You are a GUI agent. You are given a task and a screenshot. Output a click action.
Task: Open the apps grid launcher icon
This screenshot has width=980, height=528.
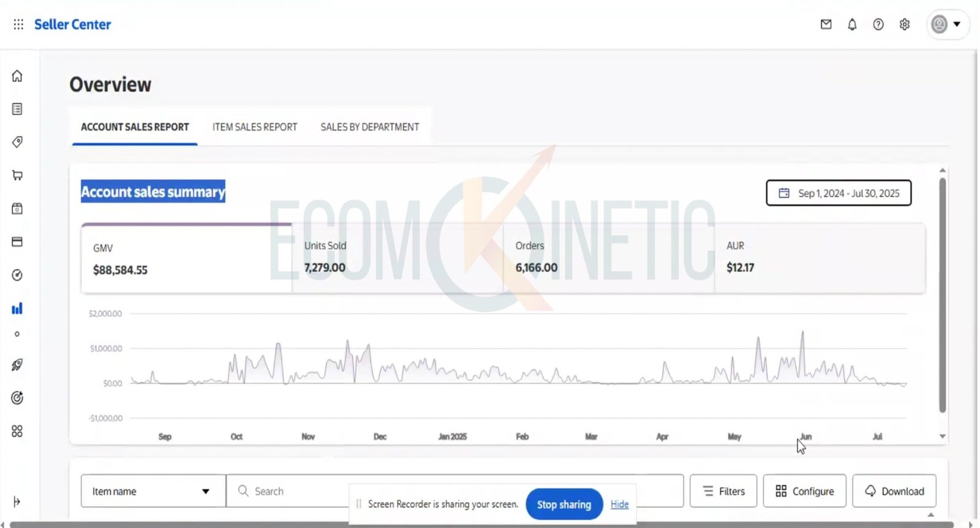[x=18, y=25]
